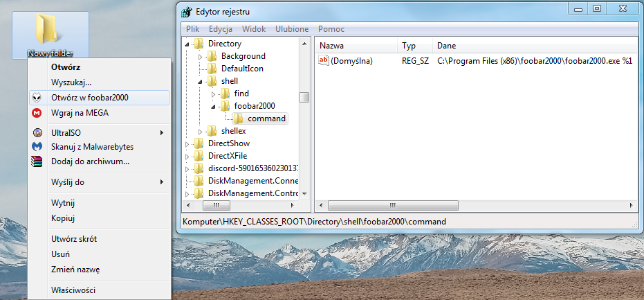Choose Otwórz in context menu
This screenshot has height=300, width=644.
coord(98,67)
